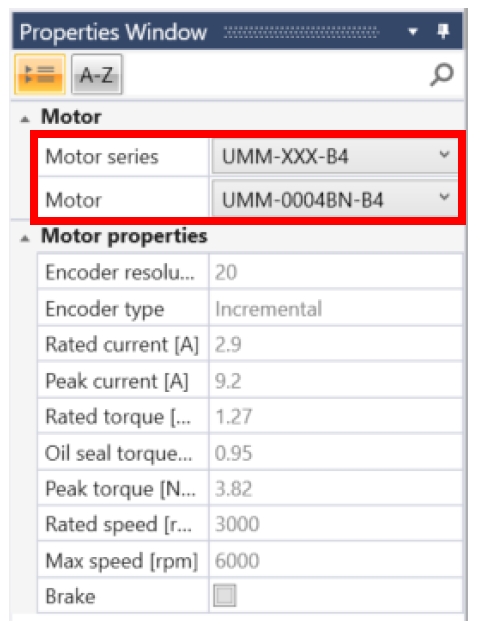Open the Motor model dropdown
Image resolution: width=482 pixels, height=631 pixels.
[x=334, y=199]
